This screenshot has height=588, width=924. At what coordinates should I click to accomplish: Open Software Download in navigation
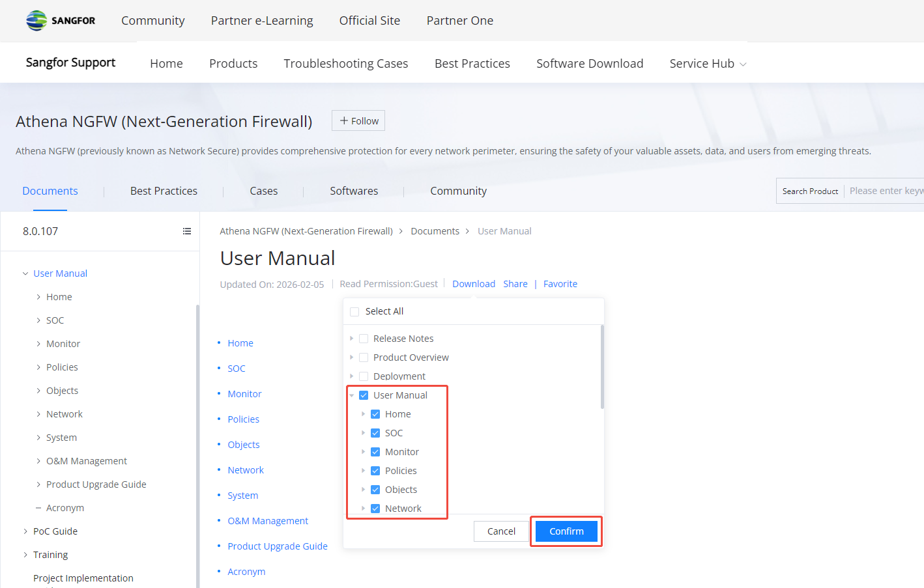click(x=590, y=63)
